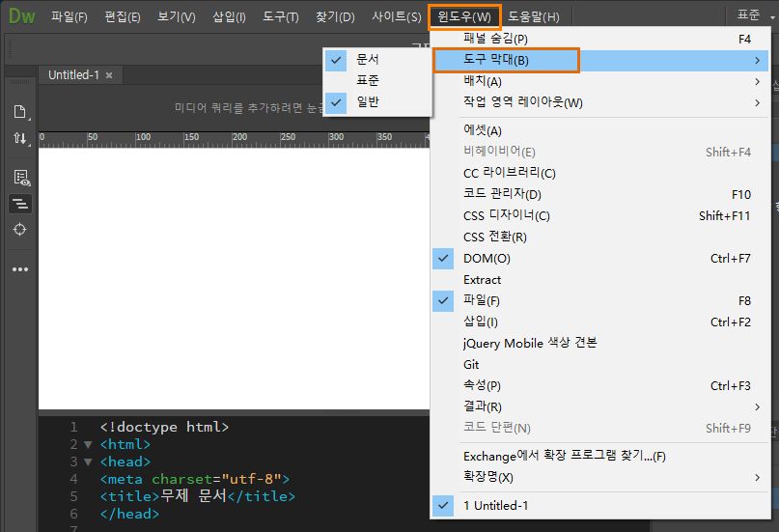Expand the 결과(R) submenu
The width and height of the screenshot is (779, 532).
(600, 406)
